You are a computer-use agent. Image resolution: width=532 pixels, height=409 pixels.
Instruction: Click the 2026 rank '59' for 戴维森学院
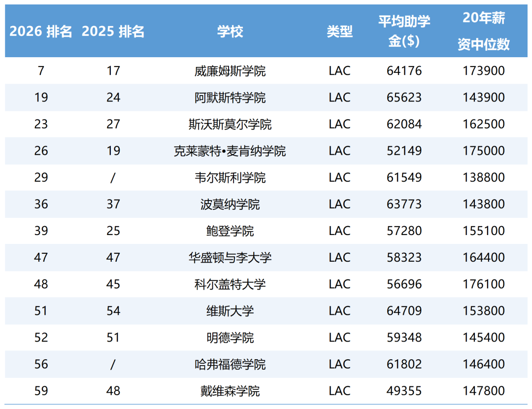[x=41, y=391]
